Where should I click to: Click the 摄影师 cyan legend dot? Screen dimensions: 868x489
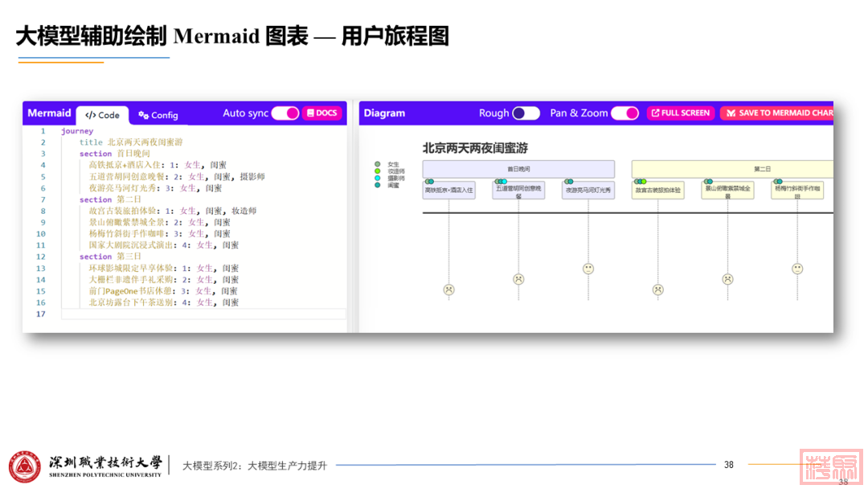tap(378, 178)
